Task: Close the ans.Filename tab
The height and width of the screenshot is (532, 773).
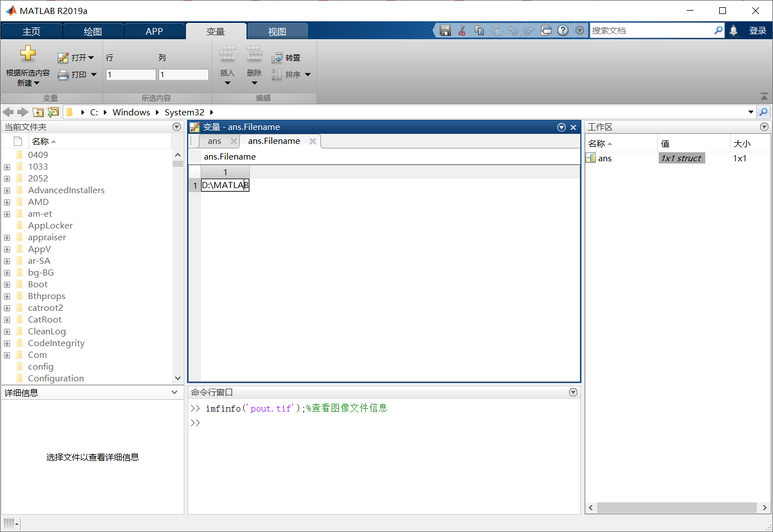Action: tap(313, 141)
